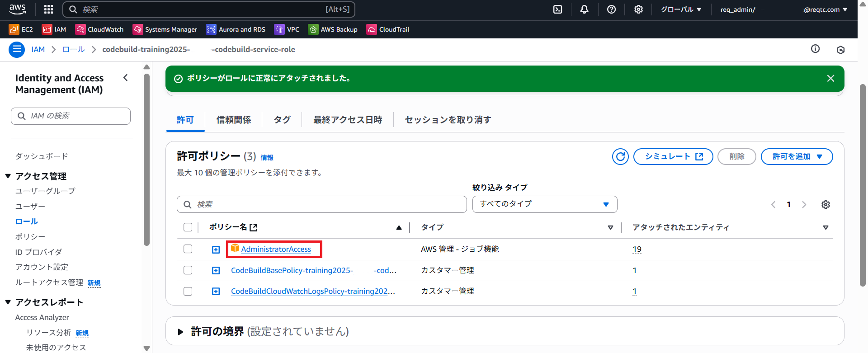Click the シミュレート button
Screen dimensions: 868x353
click(x=673, y=156)
